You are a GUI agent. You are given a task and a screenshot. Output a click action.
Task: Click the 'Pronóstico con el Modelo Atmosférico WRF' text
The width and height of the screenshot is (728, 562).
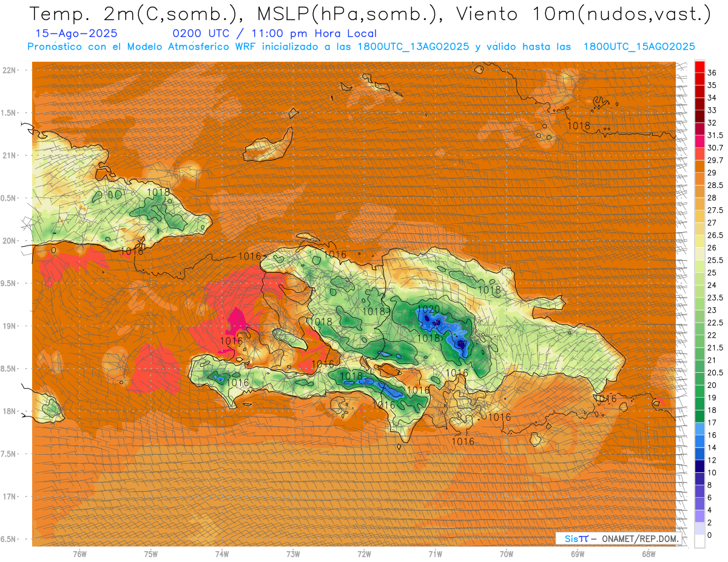[x=141, y=47]
